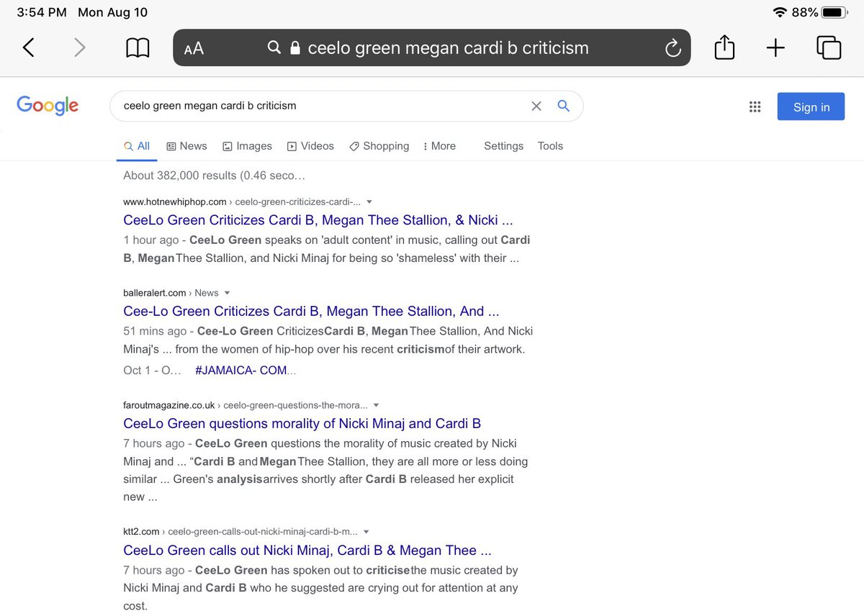864x616 pixels.
Task: Expand ktt2.com result options arrow
Action: click(366, 532)
